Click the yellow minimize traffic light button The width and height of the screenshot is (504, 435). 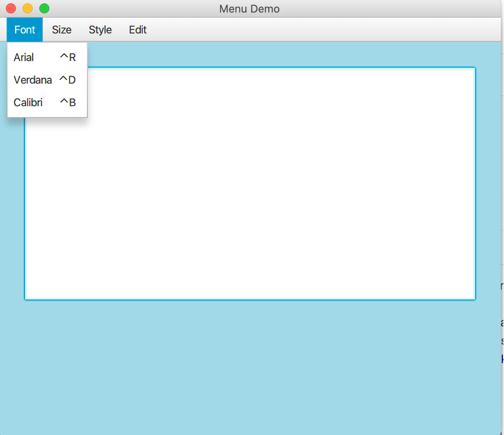pos(27,9)
